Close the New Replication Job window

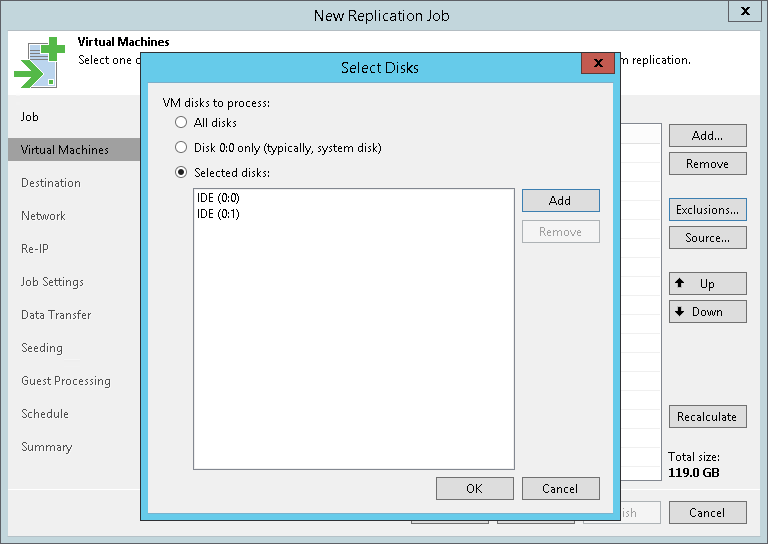(745, 11)
